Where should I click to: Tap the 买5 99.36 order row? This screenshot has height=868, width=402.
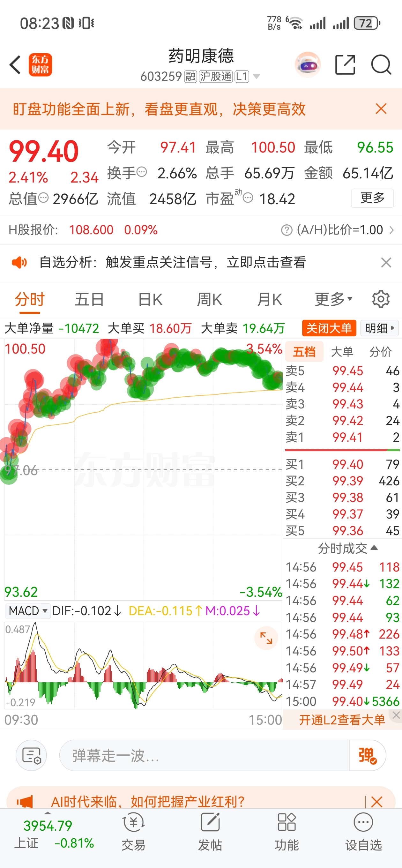point(342,531)
